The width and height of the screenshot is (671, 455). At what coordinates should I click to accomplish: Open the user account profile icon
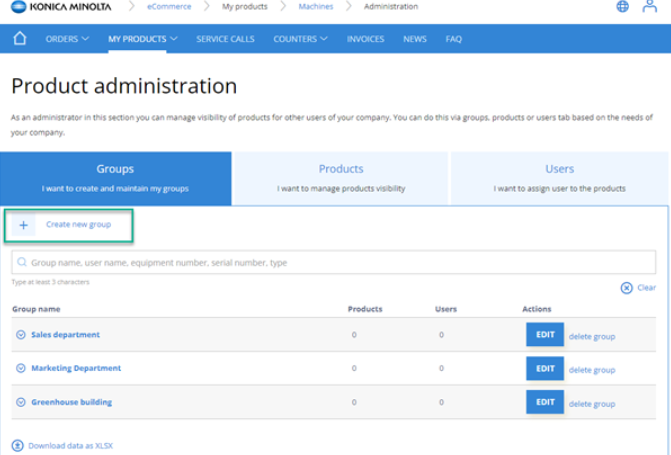(649, 6)
